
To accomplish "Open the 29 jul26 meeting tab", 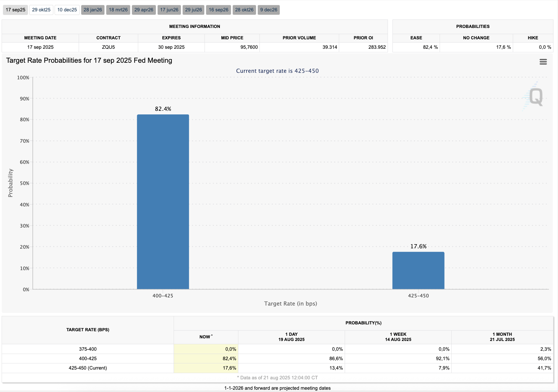I will pos(193,10).
